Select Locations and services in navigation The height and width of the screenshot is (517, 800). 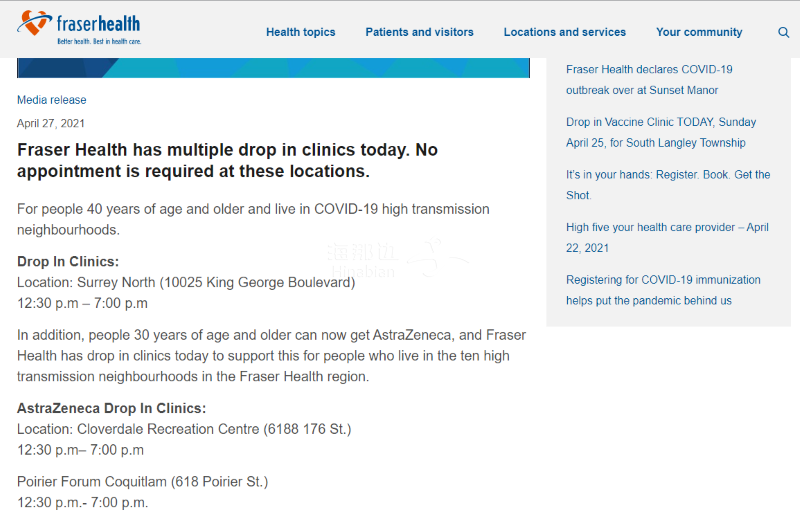pyautogui.click(x=564, y=32)
